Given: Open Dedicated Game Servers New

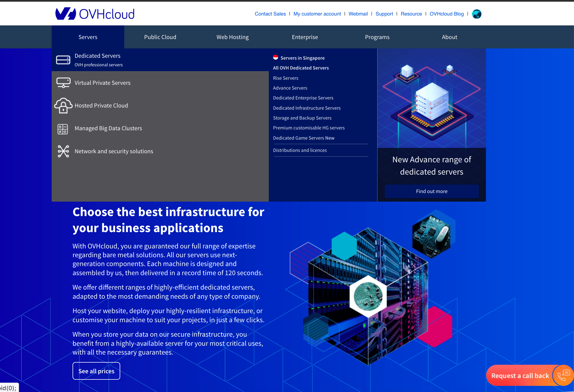Looking at the screenshot, I should pyautogui.click(x=304, y=138).
